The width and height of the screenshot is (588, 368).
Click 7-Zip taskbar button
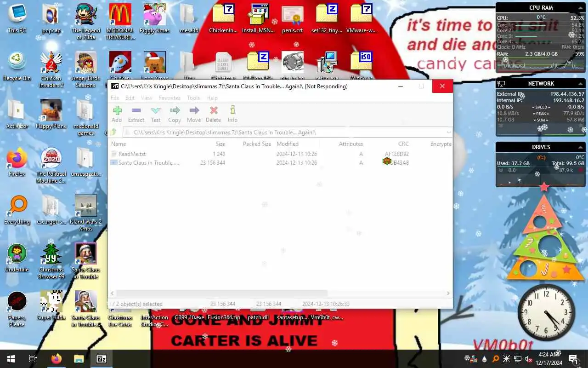[x=102, y=359]
